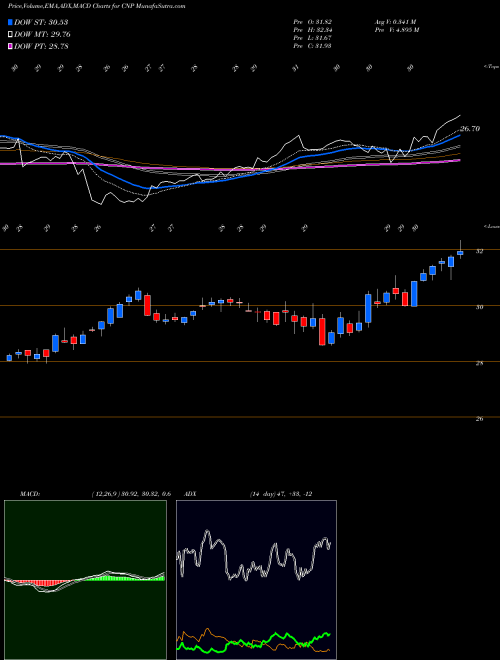The height and width of the screenshot is (660, 500).
Task: Click the Pre O: 31.82 open value
Action: 312,22
